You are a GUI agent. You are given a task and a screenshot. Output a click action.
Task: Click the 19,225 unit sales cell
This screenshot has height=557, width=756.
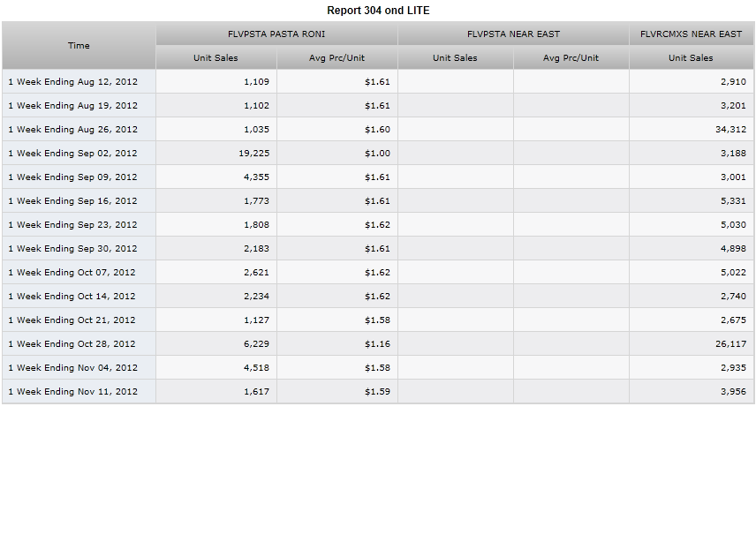coord(216,154)
